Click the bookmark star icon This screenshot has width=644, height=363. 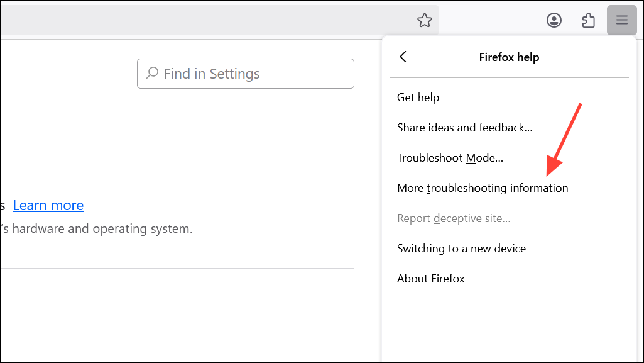pyautogui.click(x=425, y=20)
